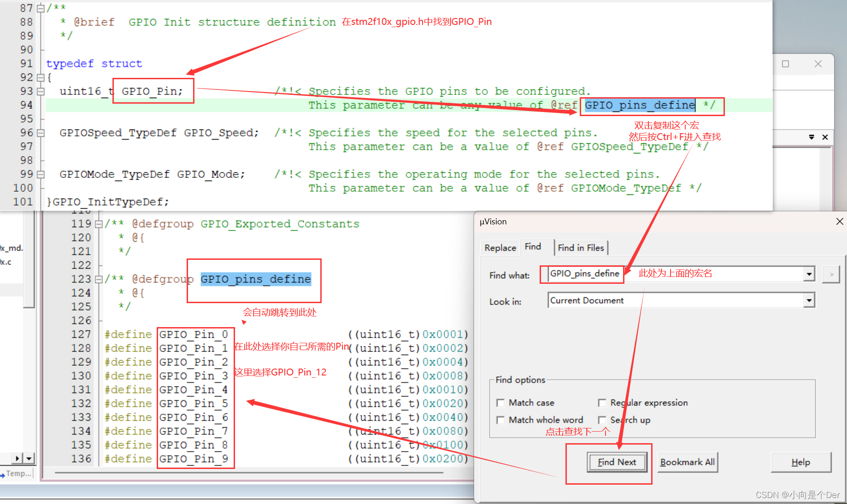
Task: Open Help in the Find dialog
Action: pos(801,462)
